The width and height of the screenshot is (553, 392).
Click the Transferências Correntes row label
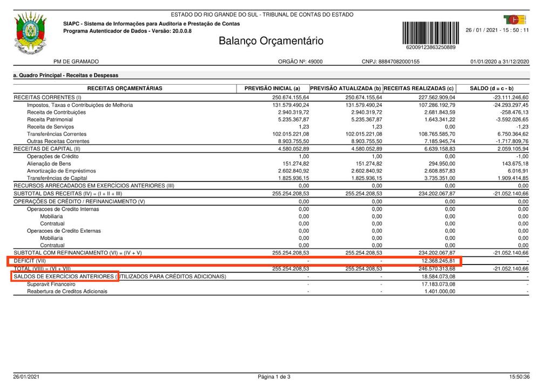coord(56,134)
